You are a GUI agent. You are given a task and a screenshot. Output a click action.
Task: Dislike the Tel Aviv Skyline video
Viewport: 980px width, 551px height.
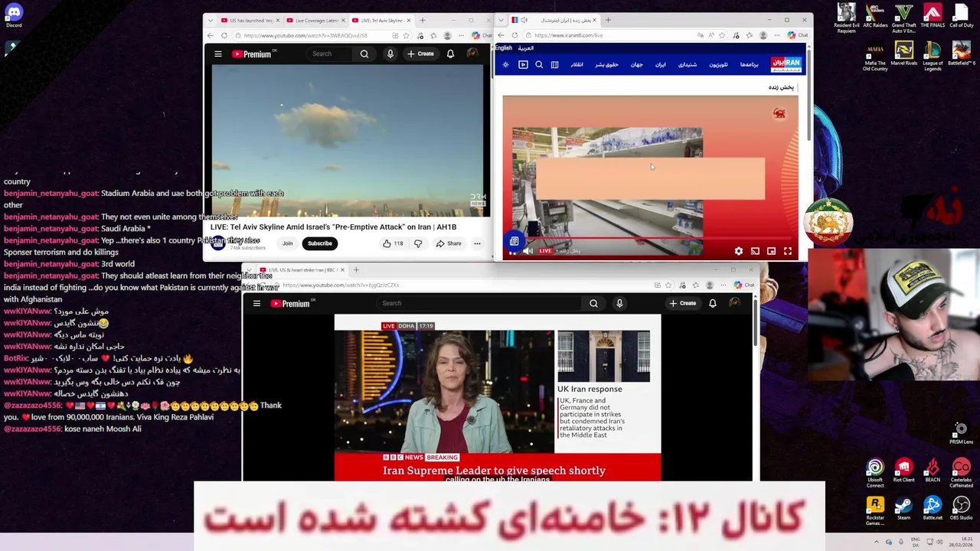(418, 243)
